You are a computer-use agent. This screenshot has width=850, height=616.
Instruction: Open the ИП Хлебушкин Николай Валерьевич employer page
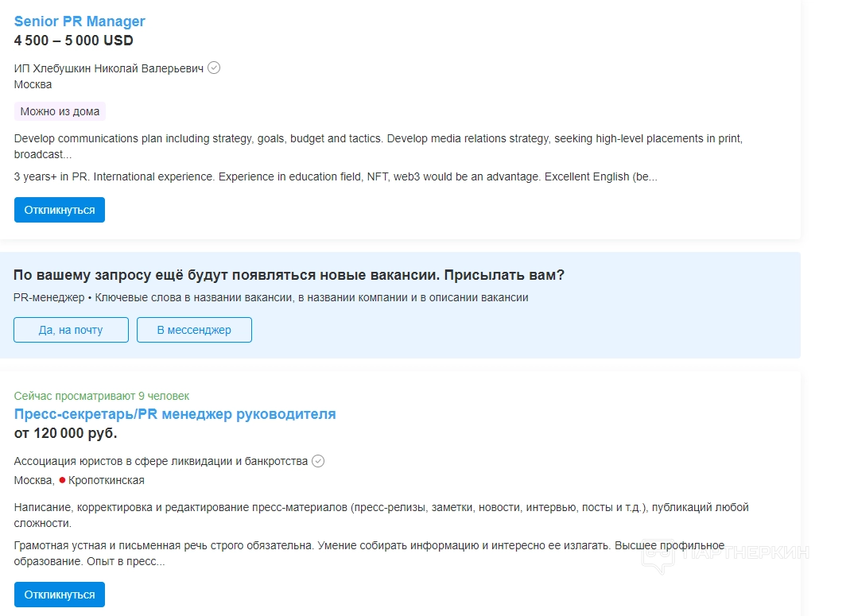[109, 68]
